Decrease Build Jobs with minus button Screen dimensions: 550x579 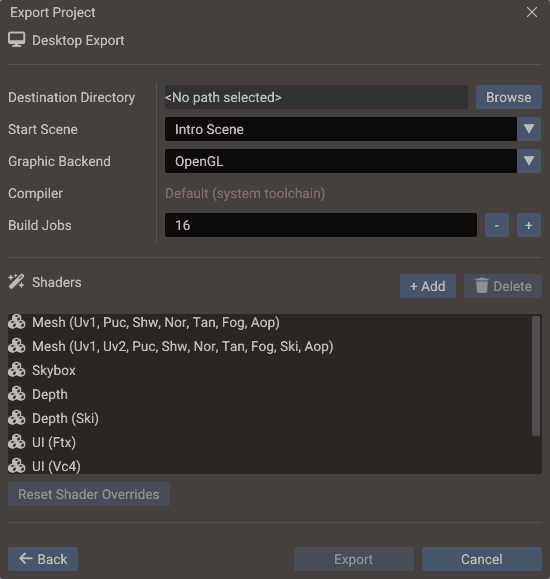click(497, 225)
